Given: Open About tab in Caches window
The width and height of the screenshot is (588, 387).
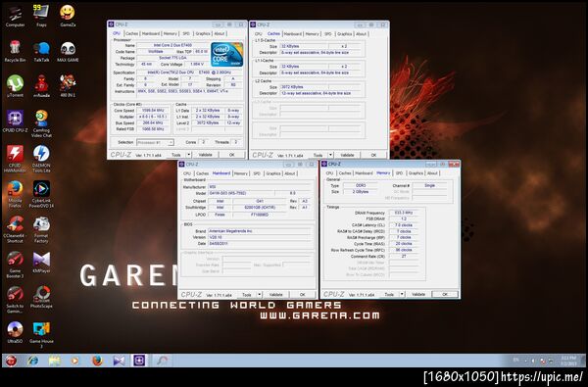Looking at the screenshot, I should [361, 34].
